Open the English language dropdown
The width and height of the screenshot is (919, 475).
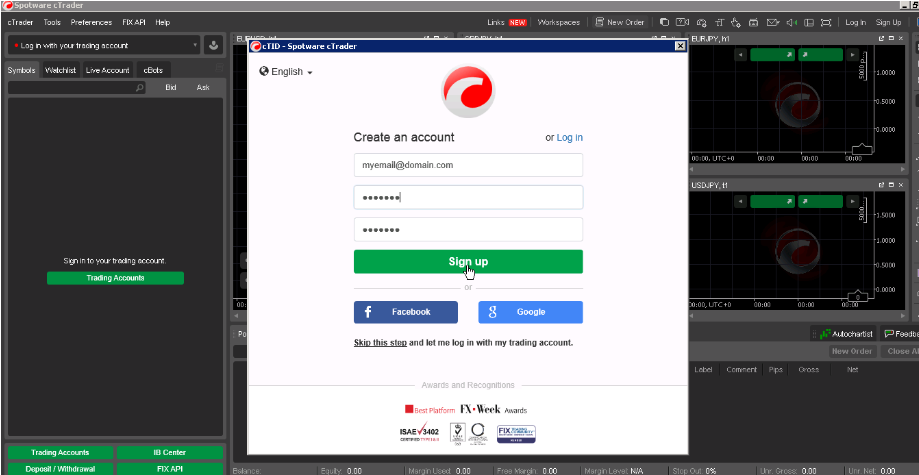click(286, 72)
